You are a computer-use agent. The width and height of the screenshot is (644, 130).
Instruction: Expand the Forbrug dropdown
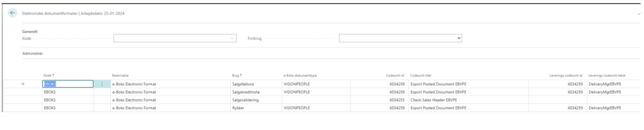click(400, 38)
